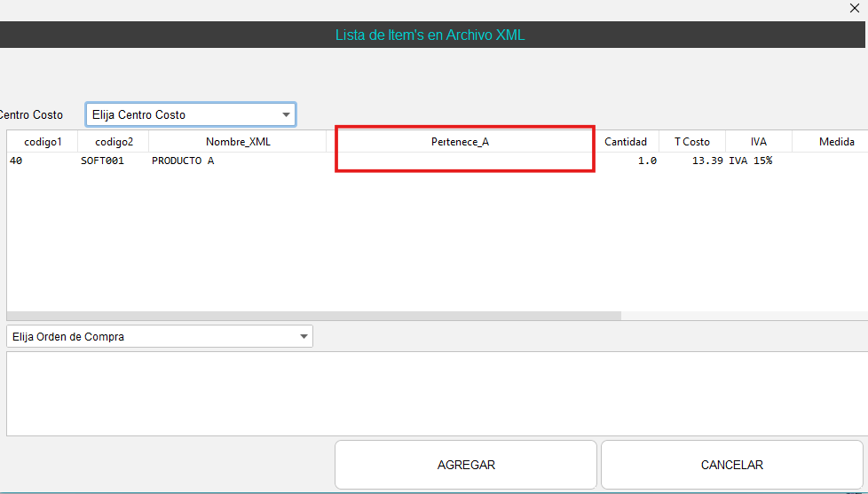The height and width of the screenshot is (494, 868).
Task: Click the T Costo column header
Action: [691, 142]
